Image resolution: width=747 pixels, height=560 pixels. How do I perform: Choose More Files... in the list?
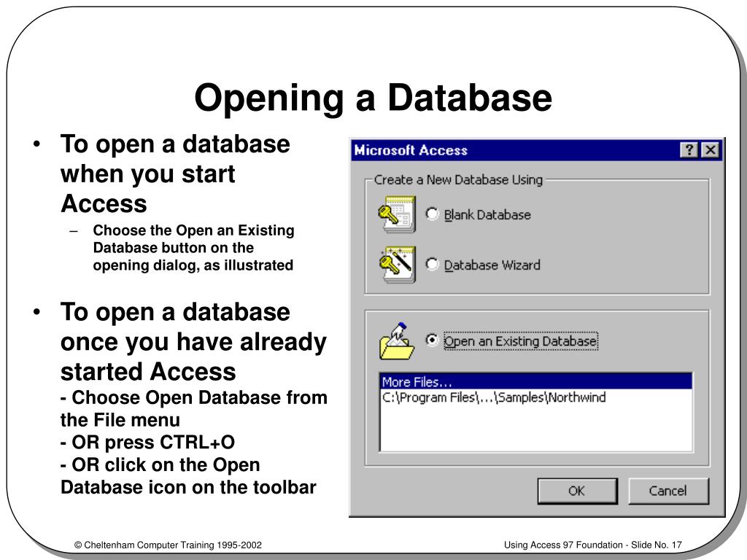coord(536,382)
